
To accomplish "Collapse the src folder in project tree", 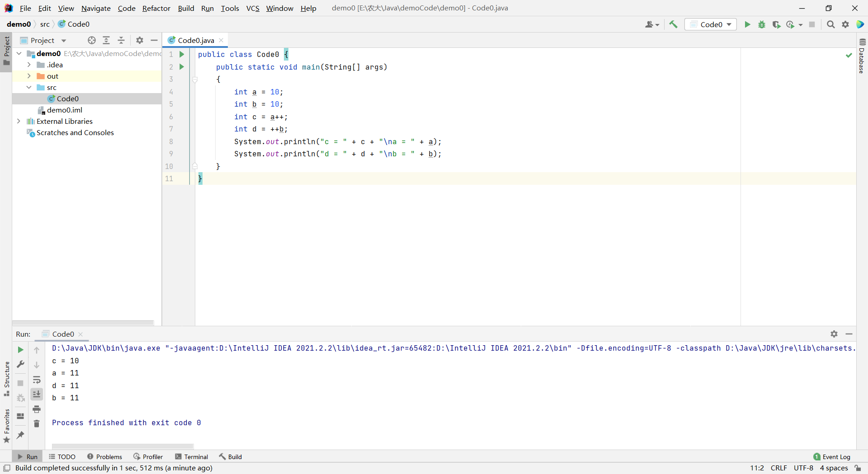I will [x=29, y=87].
